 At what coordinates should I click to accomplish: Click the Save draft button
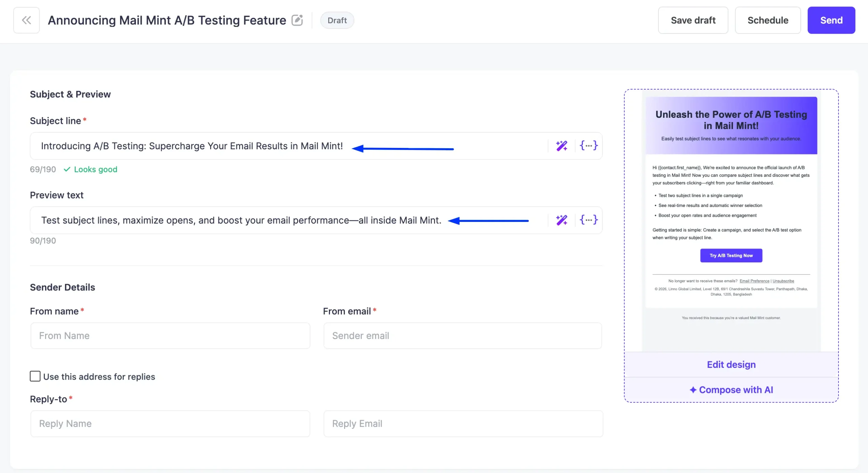pyautogui.click(x=693, y=20)
